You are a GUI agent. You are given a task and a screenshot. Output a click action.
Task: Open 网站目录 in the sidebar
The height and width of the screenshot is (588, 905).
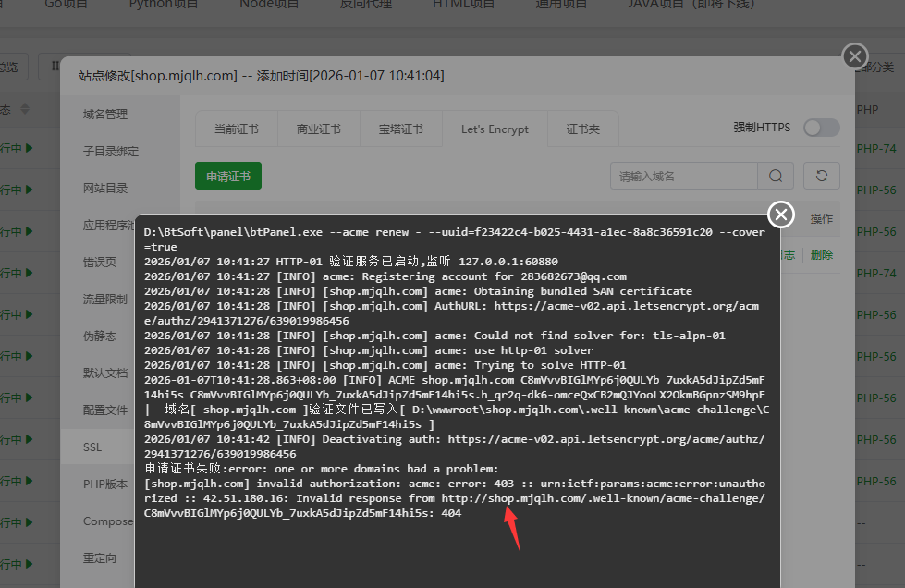105,188
